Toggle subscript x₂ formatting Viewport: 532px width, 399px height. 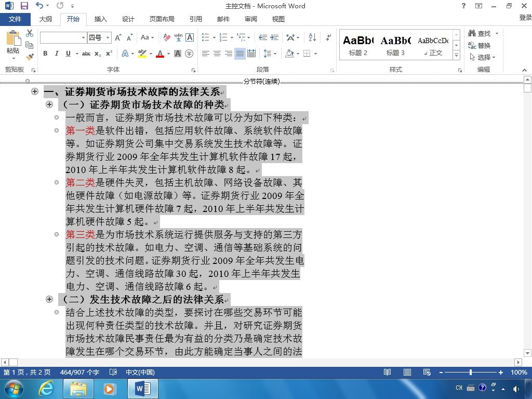click(98, 54)
